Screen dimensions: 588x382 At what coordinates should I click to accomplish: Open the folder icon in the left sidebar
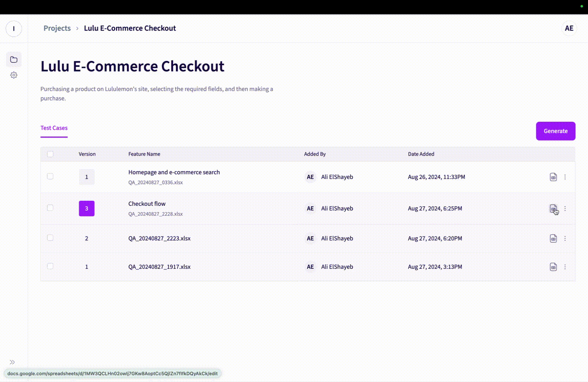14,60
